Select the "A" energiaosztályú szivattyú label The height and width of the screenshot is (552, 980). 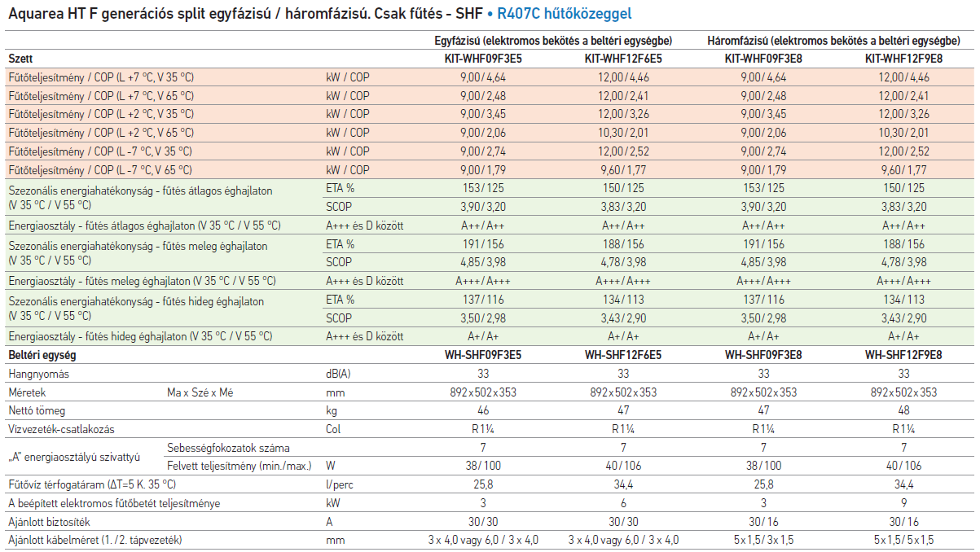tap(76, 457)
